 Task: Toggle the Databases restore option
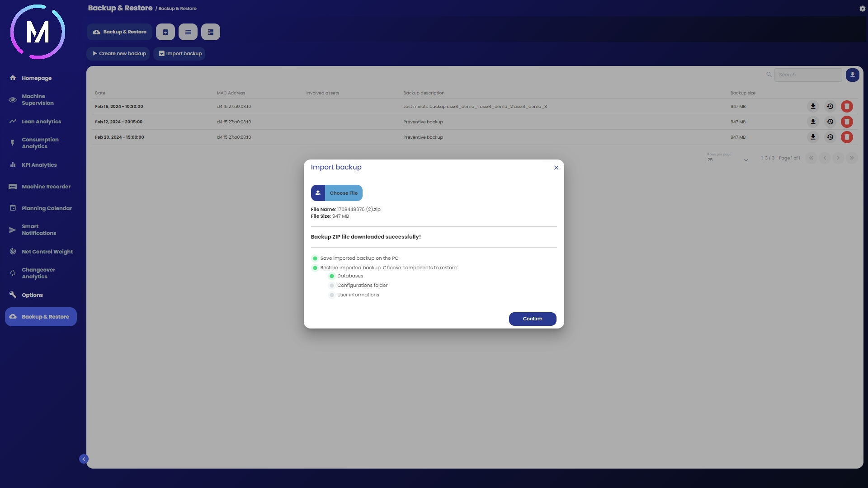coord(332,276)
